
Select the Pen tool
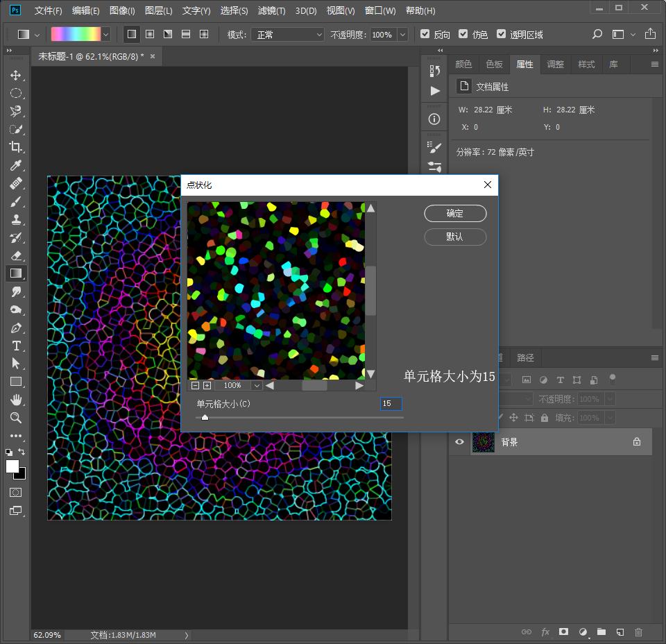(x=15, y=328)
